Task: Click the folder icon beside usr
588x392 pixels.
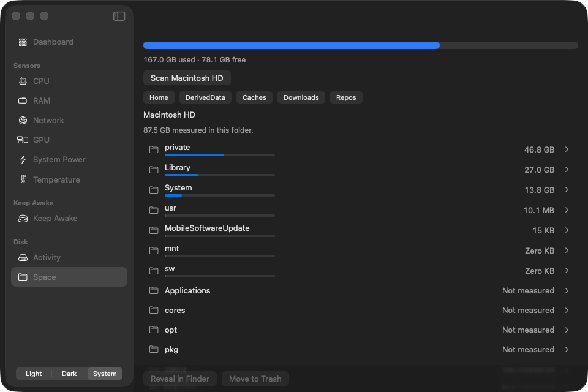Action: point(154,211)
